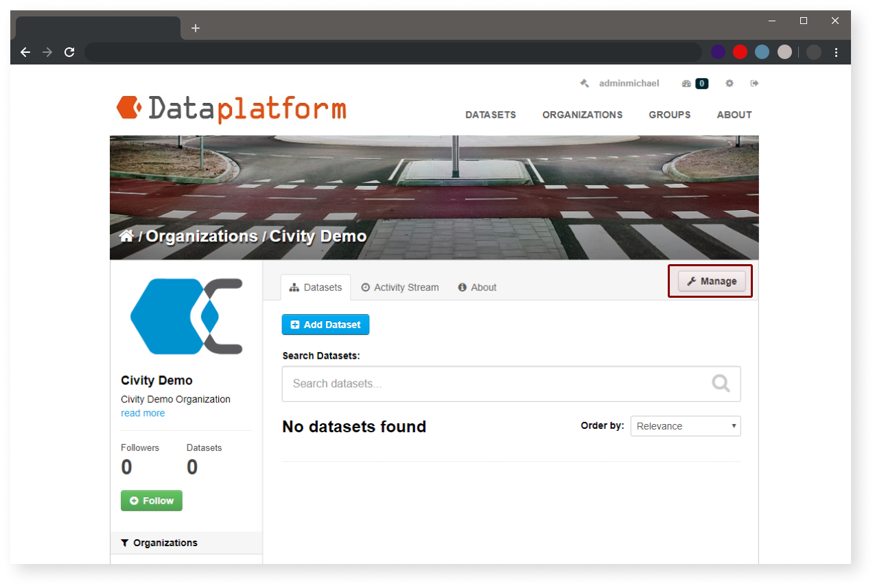Click the browser address bar
Screen dimensions: 875x588
click(x=393, y=52)
